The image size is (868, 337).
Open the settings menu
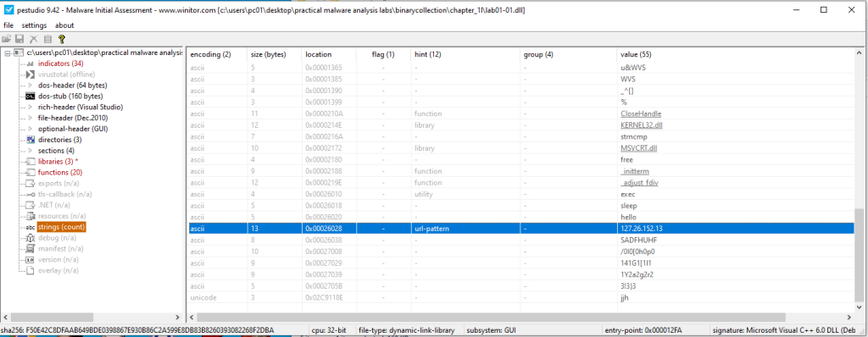coord(34,25)
